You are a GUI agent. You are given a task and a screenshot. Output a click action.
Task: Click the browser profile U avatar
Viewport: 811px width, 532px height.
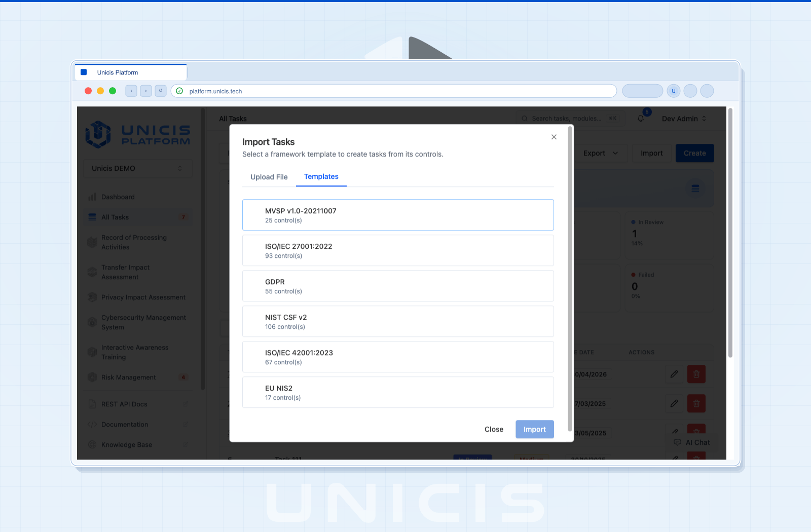[x=674, y=91]
